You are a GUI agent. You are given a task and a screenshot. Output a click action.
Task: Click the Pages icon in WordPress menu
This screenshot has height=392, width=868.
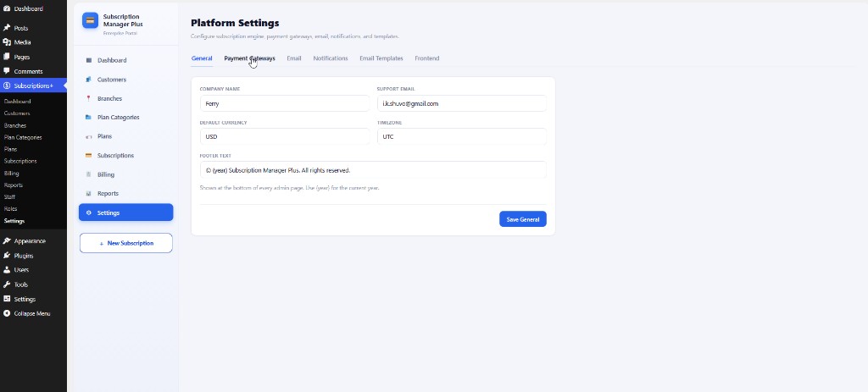click(x=7, y=57)
